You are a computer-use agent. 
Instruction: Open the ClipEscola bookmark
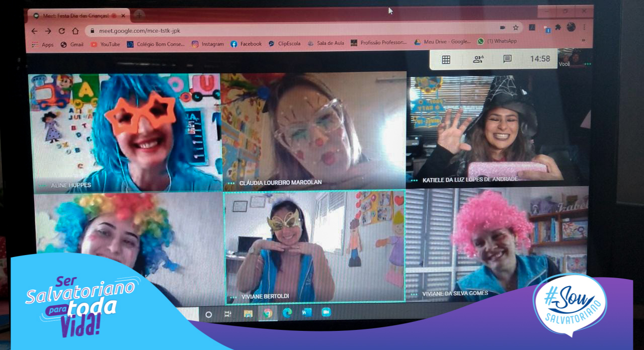(x=284, y=44)
